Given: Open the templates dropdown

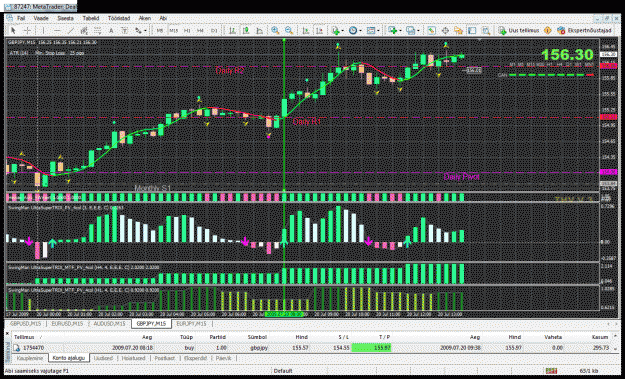Looking at the screenshot, I should (372, 30).
